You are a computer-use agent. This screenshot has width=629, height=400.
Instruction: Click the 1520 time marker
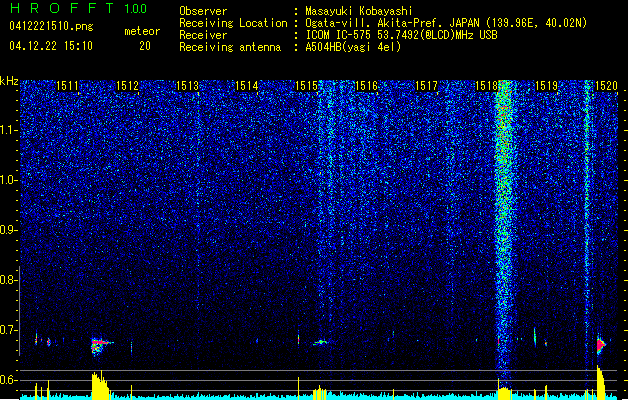606,86
